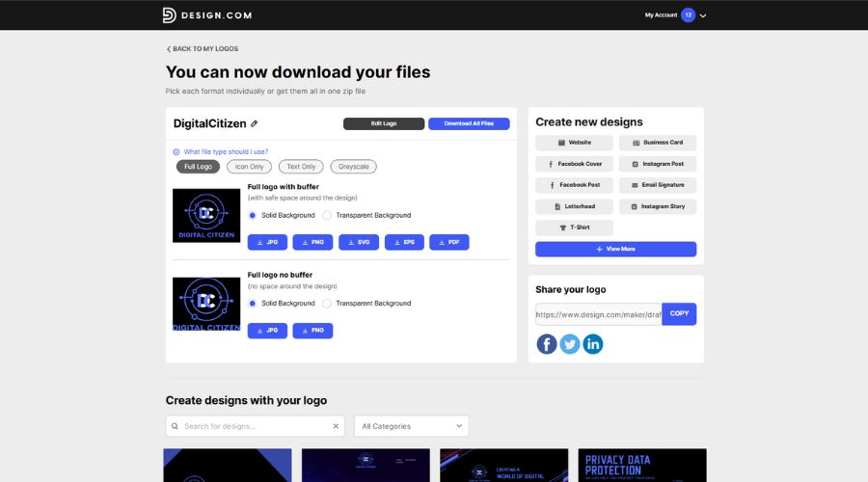Go back to My Logos

203,49
